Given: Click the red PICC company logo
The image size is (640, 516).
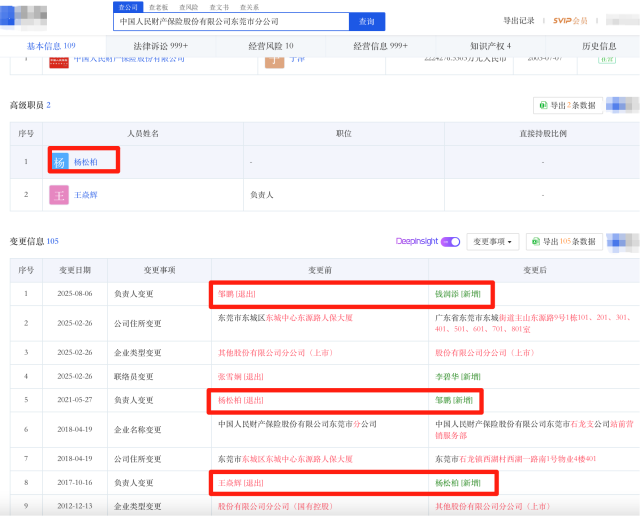Looking at the screenshot, I should pos(59,60).
